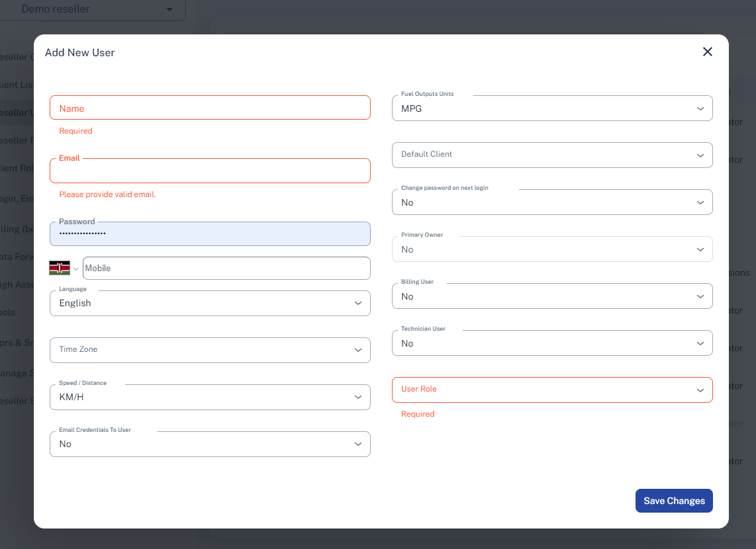Close the Add New User dialog
Image resolution: width=756 pixels, height=549 pixels.
pos(707,52)
